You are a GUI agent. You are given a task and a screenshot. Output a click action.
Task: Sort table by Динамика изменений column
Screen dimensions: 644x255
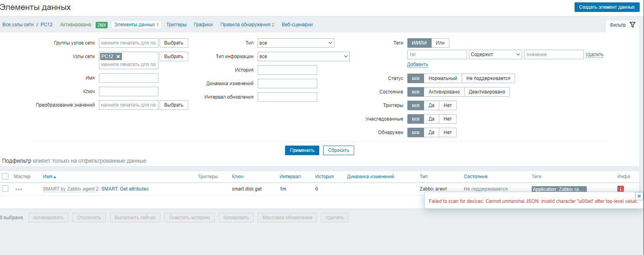[370, 177]
